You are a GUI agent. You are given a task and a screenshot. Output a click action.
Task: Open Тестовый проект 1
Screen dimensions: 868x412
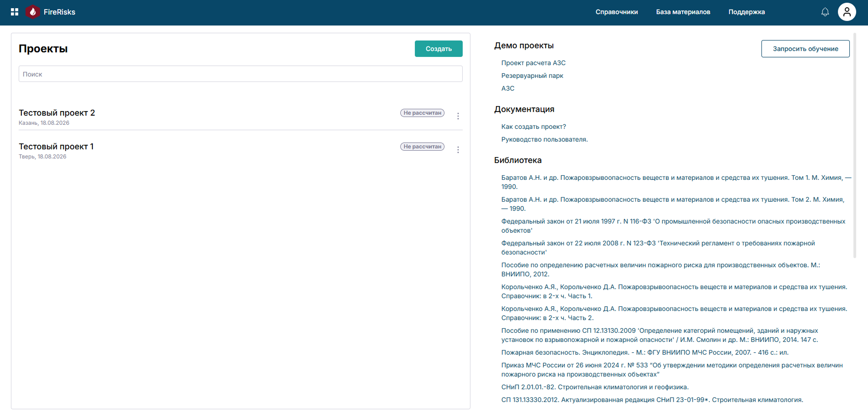pyautogui.click(x=56, y=146)
